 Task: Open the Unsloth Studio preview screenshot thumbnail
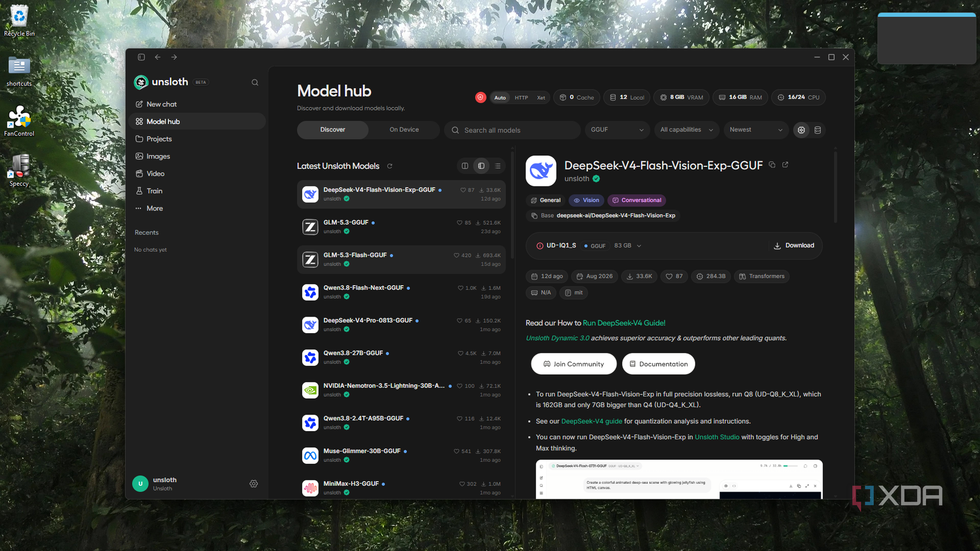click(x=679, y=479)
